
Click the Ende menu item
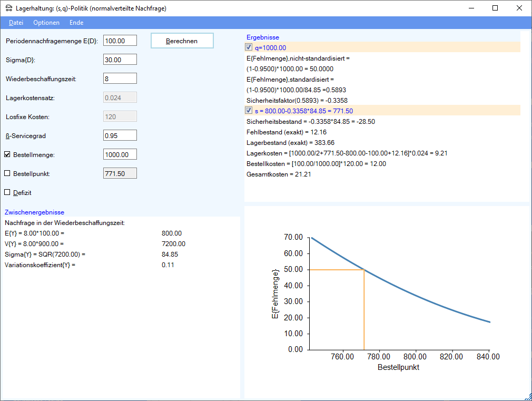point(76,23)
